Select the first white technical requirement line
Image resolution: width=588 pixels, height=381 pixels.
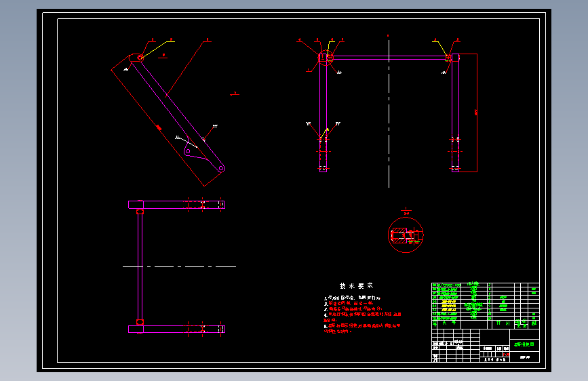tap(352, 298)
